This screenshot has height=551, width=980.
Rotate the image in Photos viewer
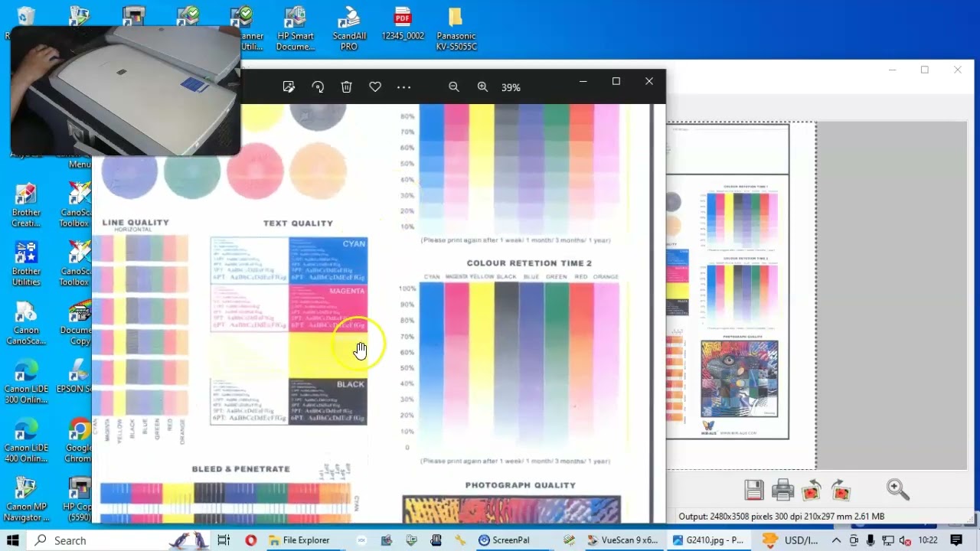318,87
